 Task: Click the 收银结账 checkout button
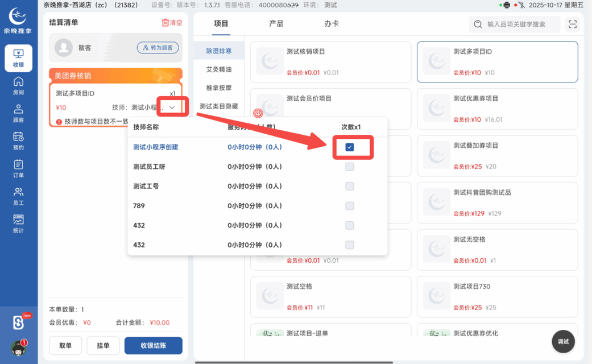(153, 345)
